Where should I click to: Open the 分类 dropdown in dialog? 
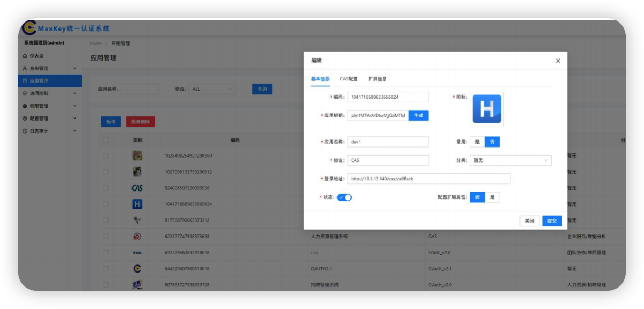(x=510, y=160)
